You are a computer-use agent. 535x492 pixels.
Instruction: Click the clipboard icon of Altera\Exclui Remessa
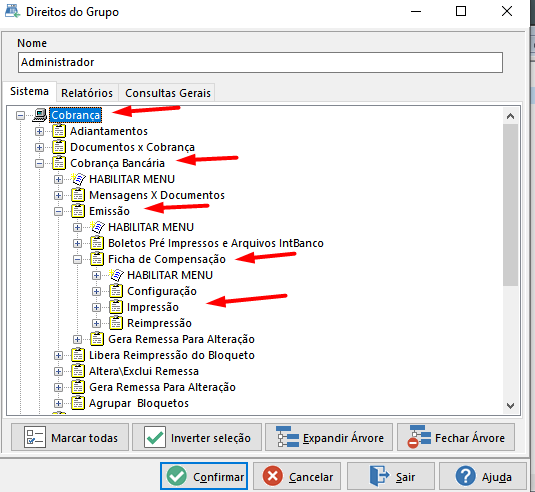tap(78, 371)
